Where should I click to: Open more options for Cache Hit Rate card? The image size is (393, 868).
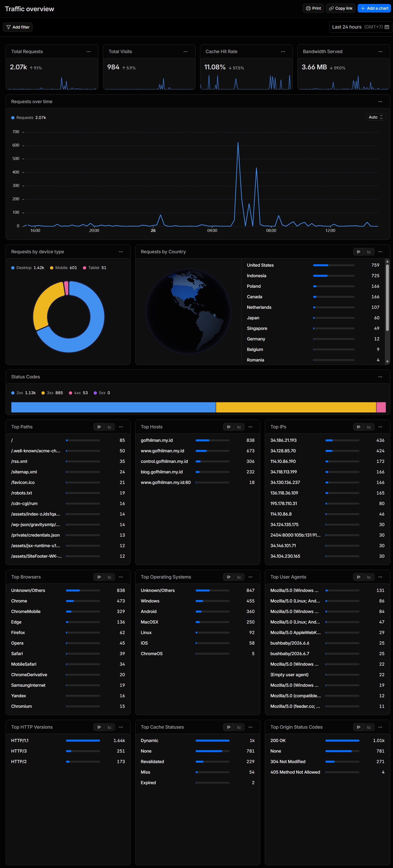pyautogui.click(x=283, y=52)
